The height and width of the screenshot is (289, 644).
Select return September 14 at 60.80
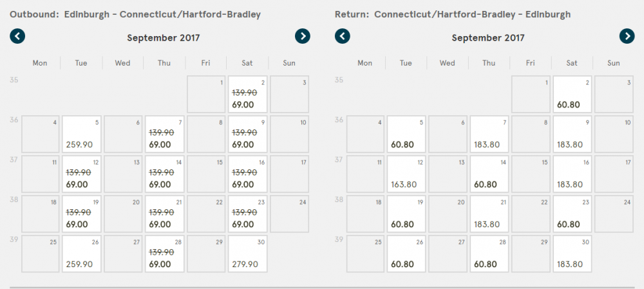click(489, 174)
